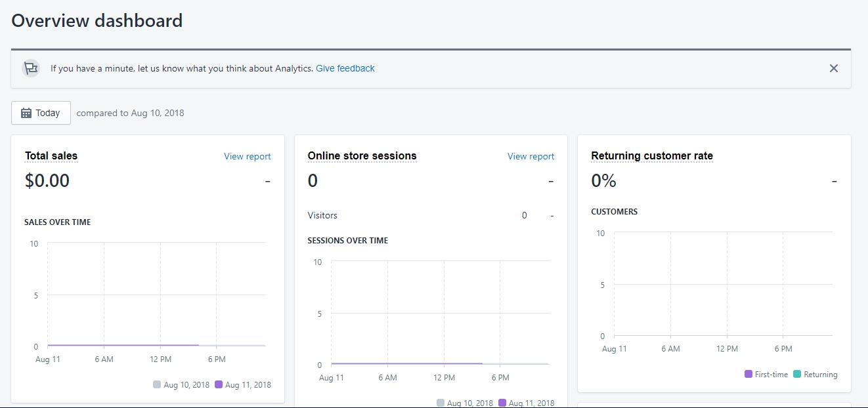Click the 0% returning customer value
The width and height of the screenshot is (868, 408).
click(604, 180)
